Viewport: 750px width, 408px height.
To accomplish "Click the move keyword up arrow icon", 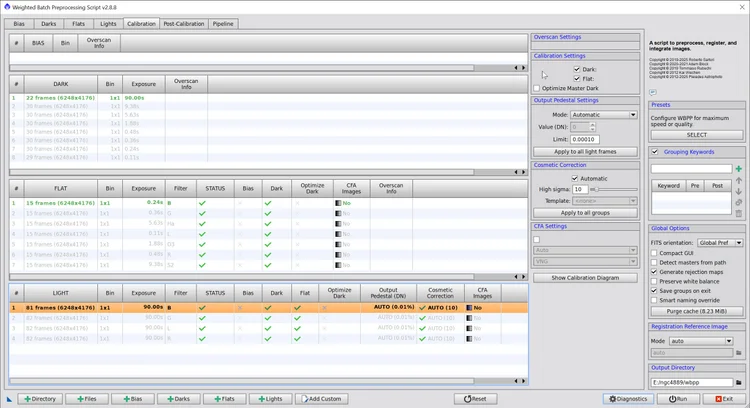I will point(739,180).
